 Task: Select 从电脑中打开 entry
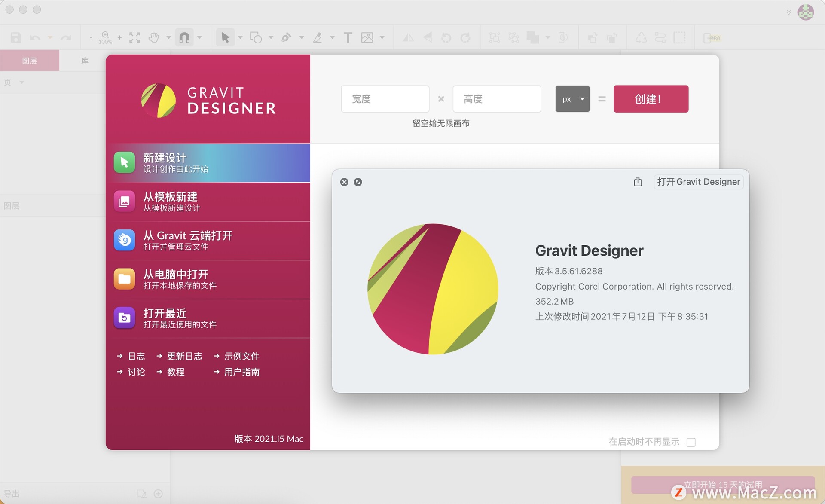(x=208, y=279)
